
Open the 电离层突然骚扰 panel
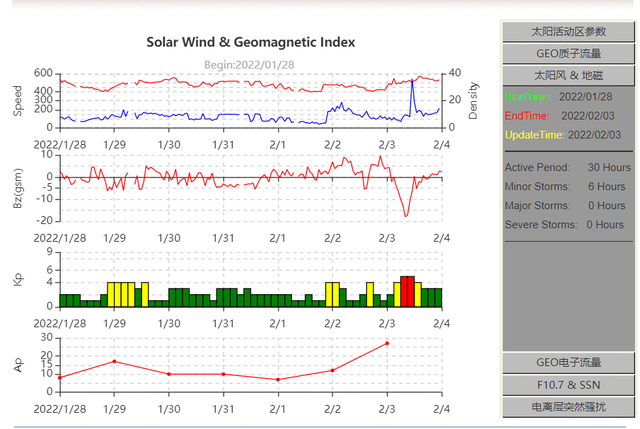[568, 406]
